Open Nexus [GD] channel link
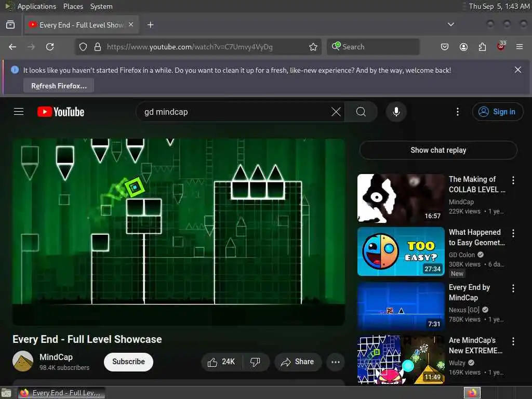 [x=464, y=310]
